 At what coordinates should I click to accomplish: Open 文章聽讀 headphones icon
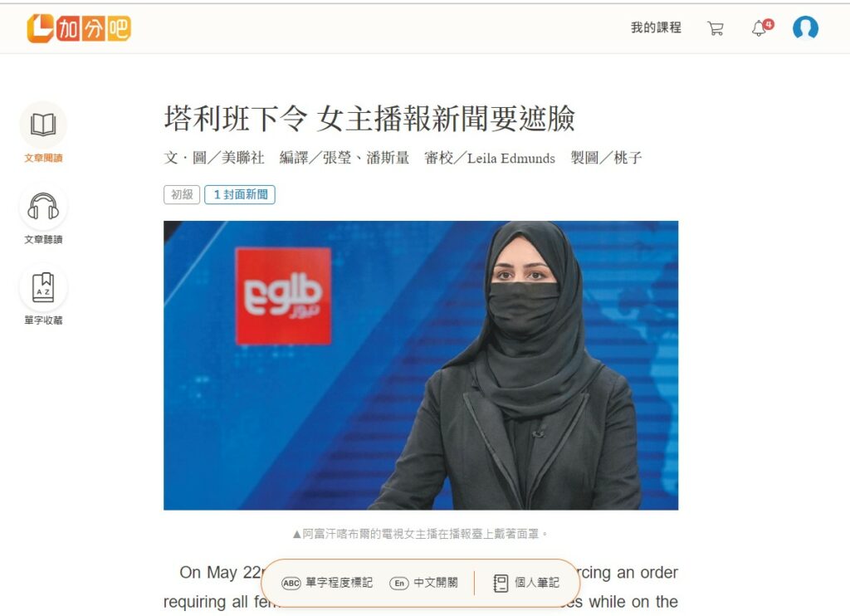coord(43,207)
